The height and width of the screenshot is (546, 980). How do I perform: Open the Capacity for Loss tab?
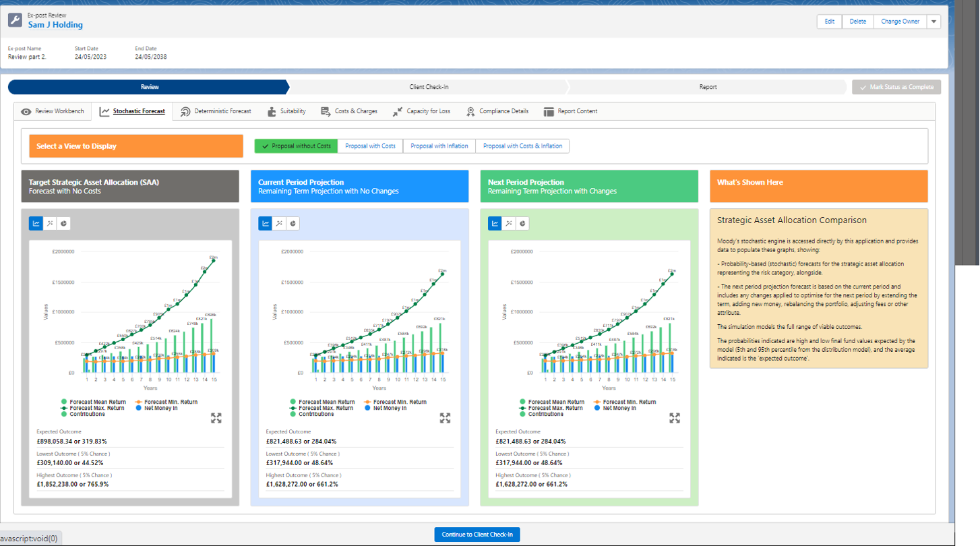click(x=422, y=111)
